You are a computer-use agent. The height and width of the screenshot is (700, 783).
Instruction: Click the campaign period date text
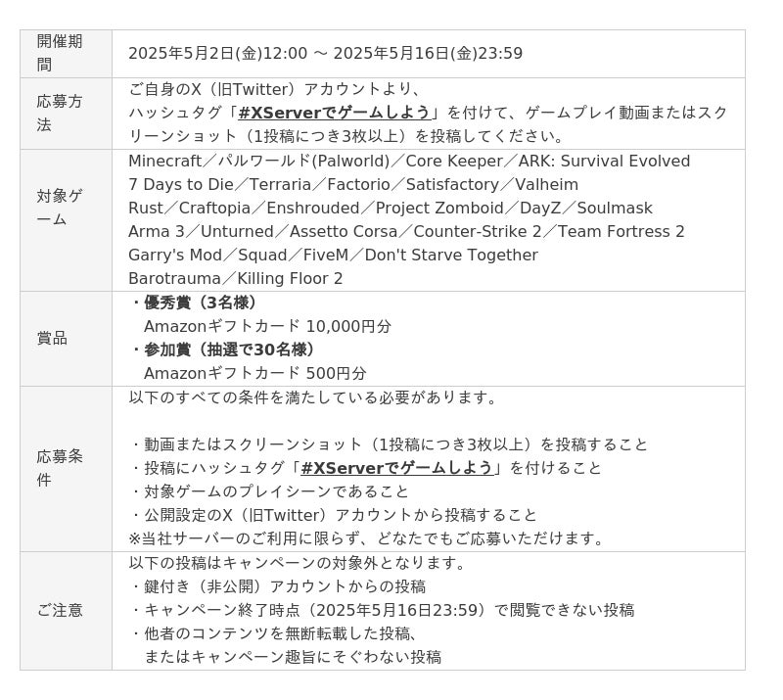click(326, 54)
